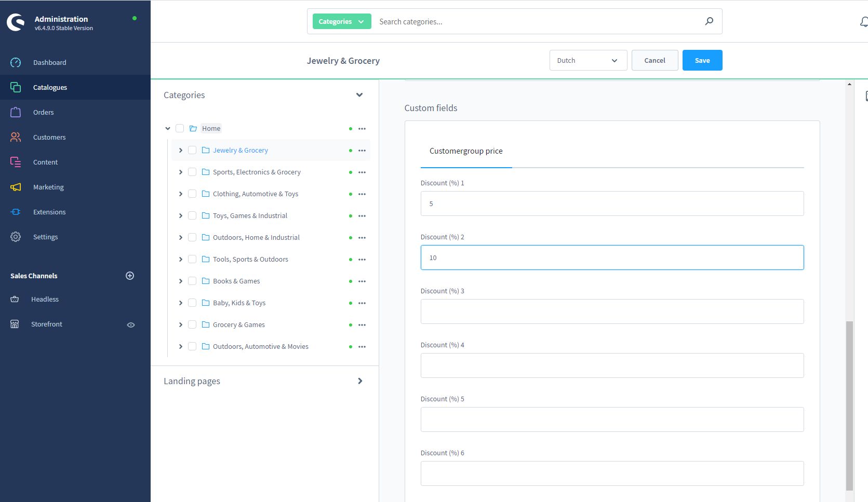The image size is (868, 502).
Task: Check the Books & Games checkbox
Action: point(192,281)
